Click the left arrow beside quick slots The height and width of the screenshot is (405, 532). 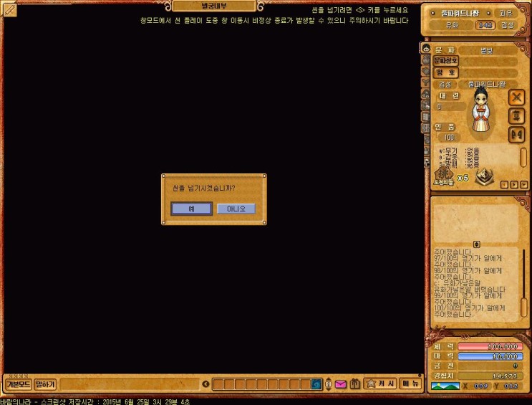click(207, 385)
